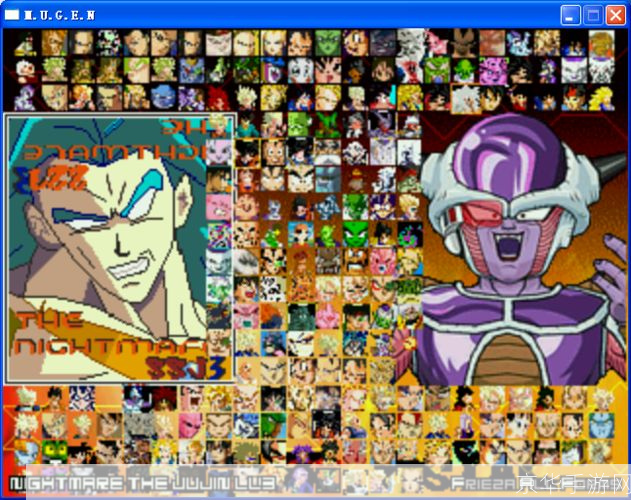The image size is (631, 500).
Task: Select the red-haired fighter icon in third row
Action: pyautogui.click(x=218, y=98)
